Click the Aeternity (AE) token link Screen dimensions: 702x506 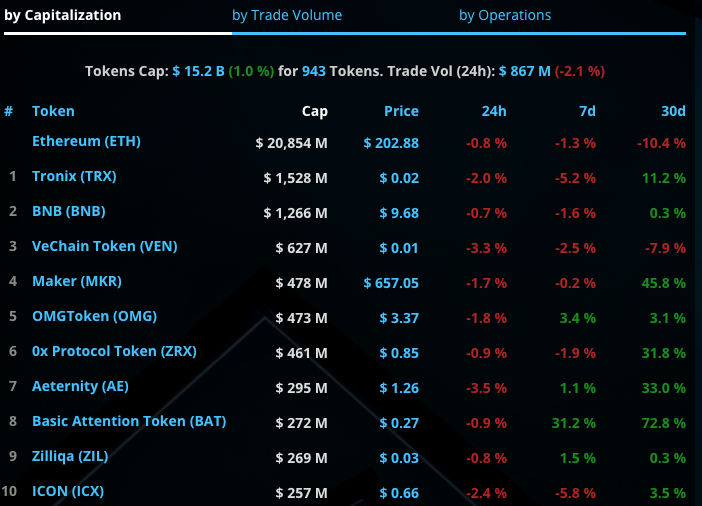click(80, 387)
